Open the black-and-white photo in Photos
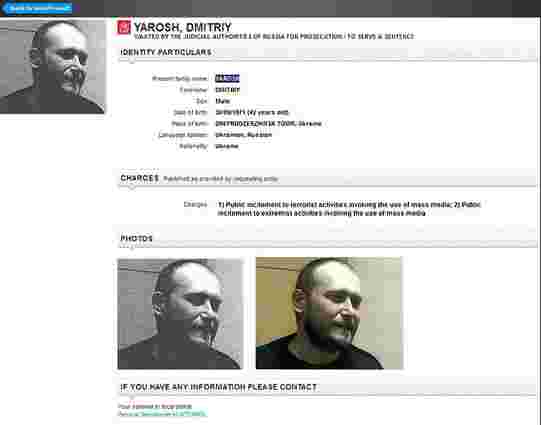The height and width of the screenshot is (425, 541). (x=180, y=314)
